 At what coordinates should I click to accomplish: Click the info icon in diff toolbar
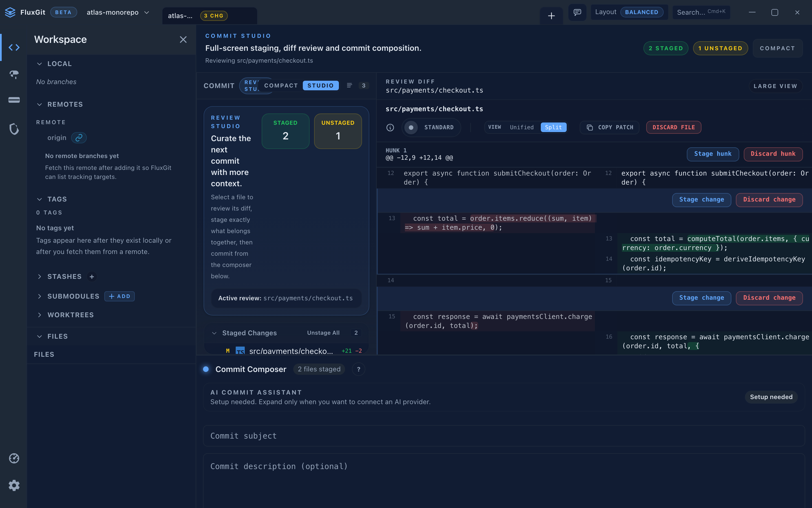point(390,127)
